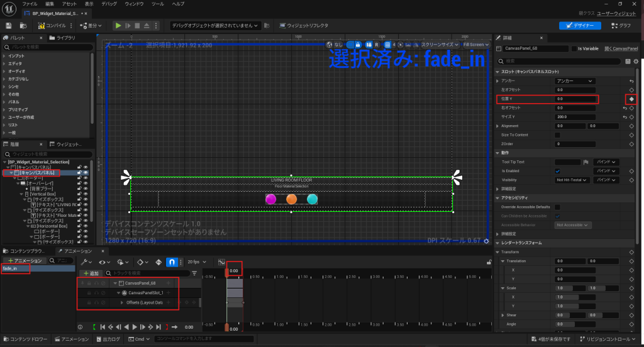Viewport: 644px width, 347px height.
Task: Toggle the Size To Content checkbox
Action: point(557,135)
